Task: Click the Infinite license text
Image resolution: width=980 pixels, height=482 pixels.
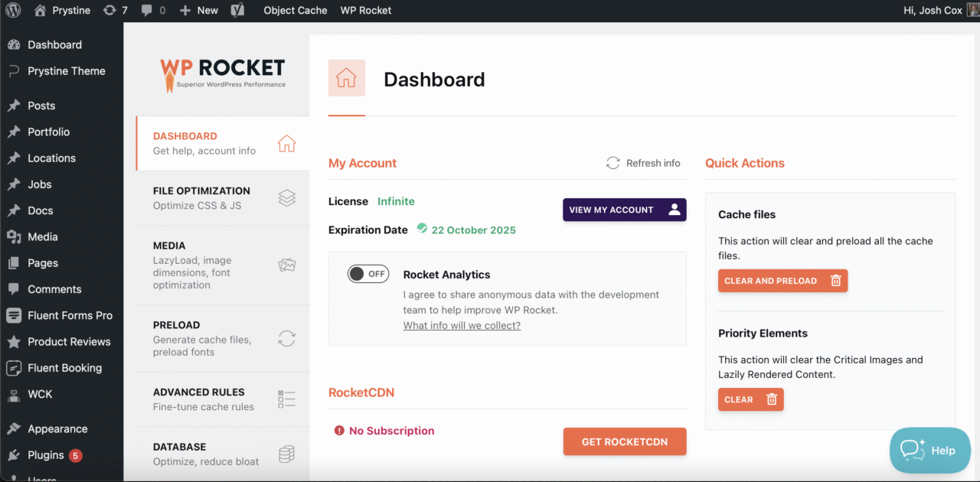Action: [x=396, y=201]
